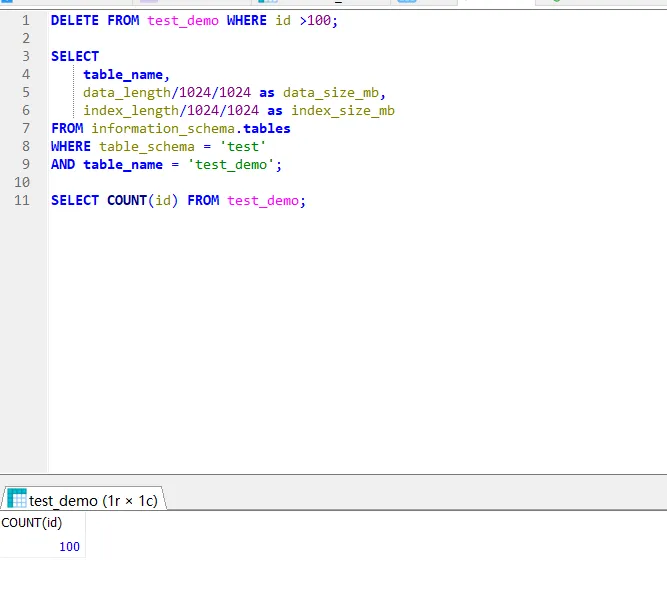The width and height of the screenshot is (667, 591).
Task: Click line number 1 in the gutter
Action: 25,20
